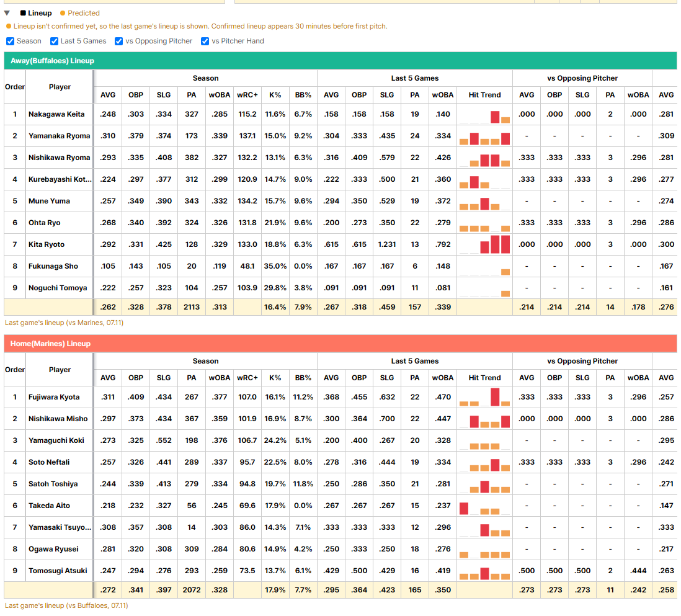
Task: Sort Marines table by K% column
Action: tap(275, 378)
